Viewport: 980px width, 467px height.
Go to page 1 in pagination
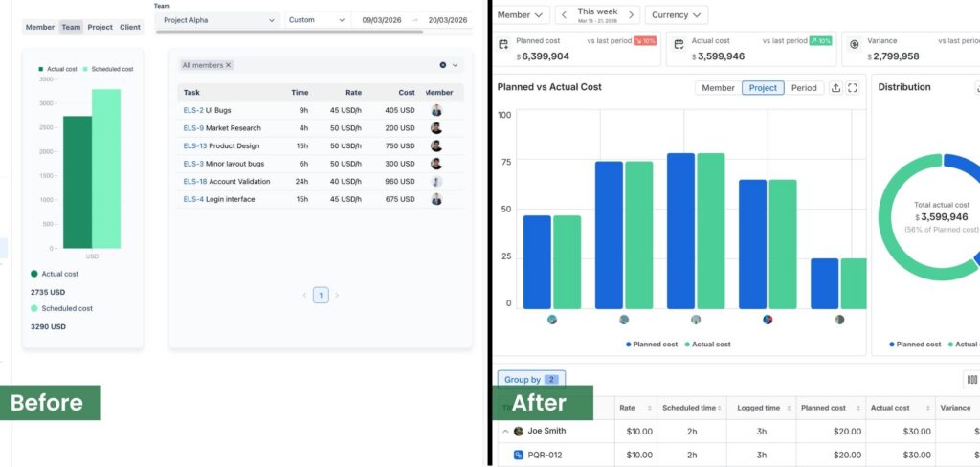tap(321, 295)
